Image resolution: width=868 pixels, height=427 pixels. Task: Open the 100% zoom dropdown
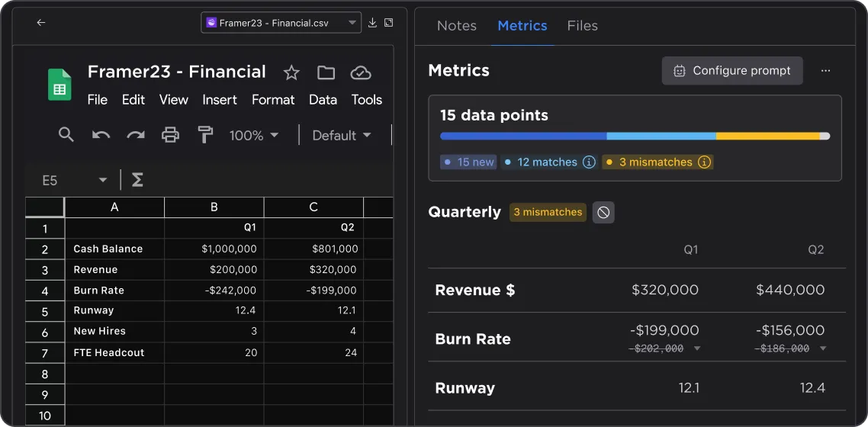[254, 135]
